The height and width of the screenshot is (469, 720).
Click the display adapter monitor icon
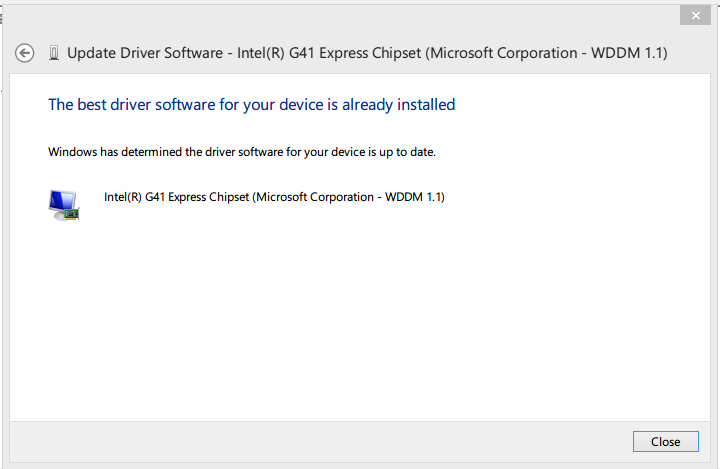click(61, 202)
